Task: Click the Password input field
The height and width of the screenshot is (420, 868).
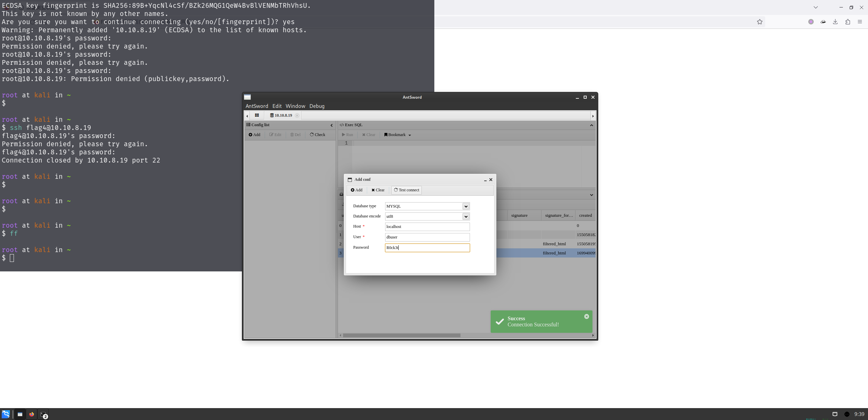Action: [427, 248]
